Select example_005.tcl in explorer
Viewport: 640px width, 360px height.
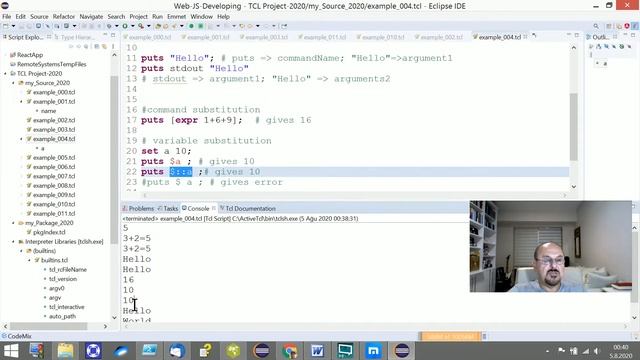click(x=53, y=158)
